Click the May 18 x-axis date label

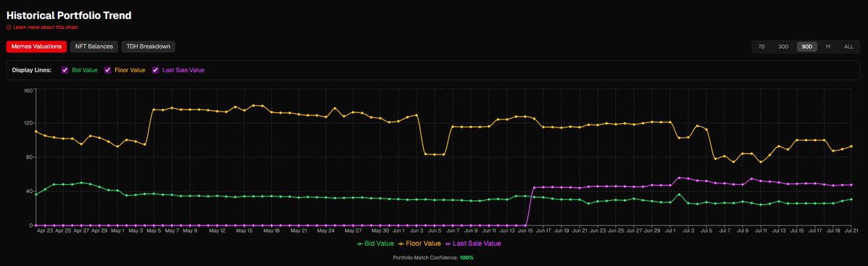click(x=272, y=230)
